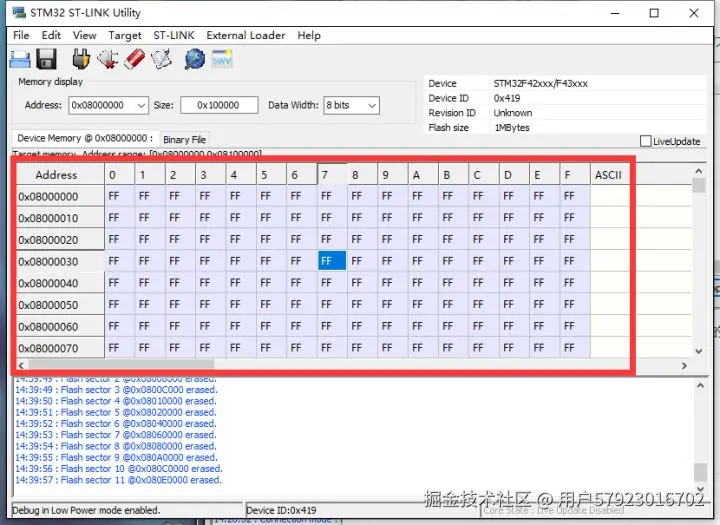Click log line Flash sector 3 erased
The height and width of the screenshot is (525, 720).
pos(116,390)
